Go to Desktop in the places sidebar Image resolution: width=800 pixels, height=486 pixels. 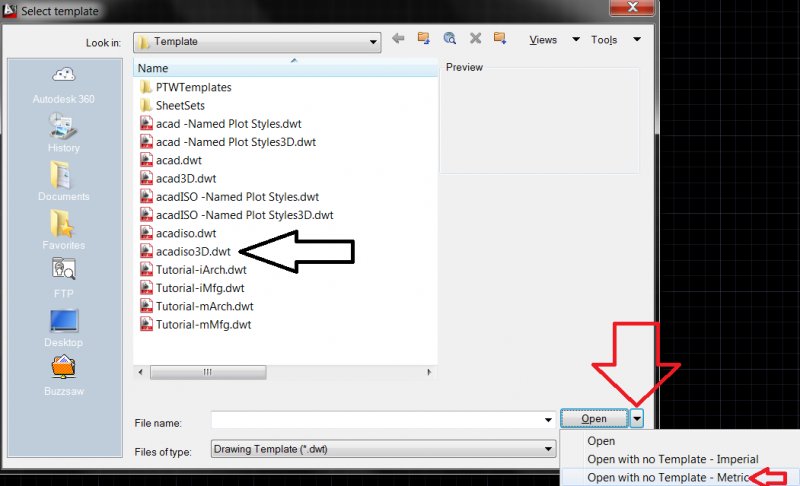64,327
